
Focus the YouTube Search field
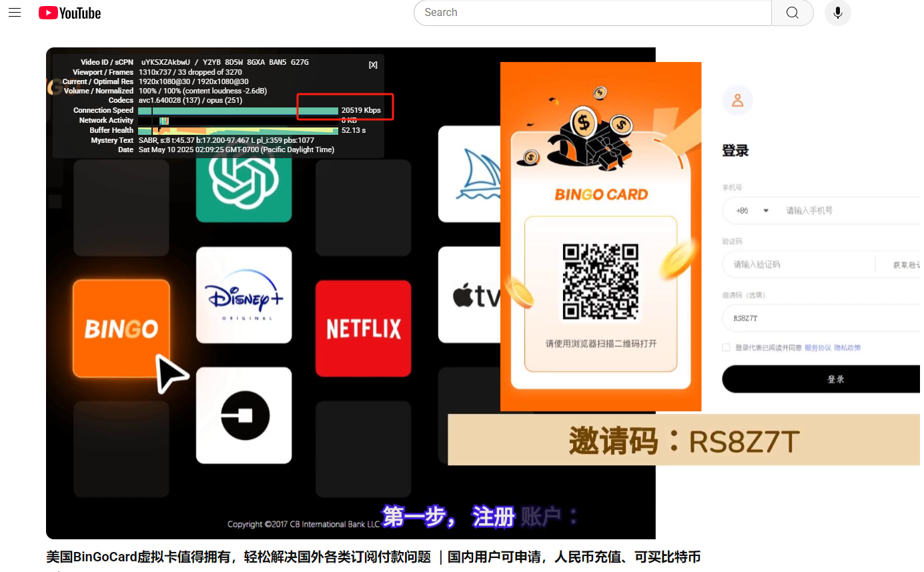tap(592, 13)
